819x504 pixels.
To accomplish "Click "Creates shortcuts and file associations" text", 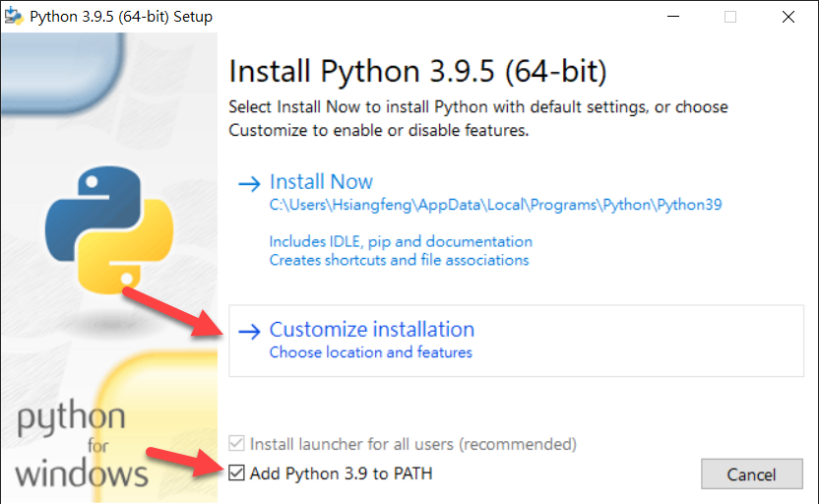I will (x=399, y=260).
